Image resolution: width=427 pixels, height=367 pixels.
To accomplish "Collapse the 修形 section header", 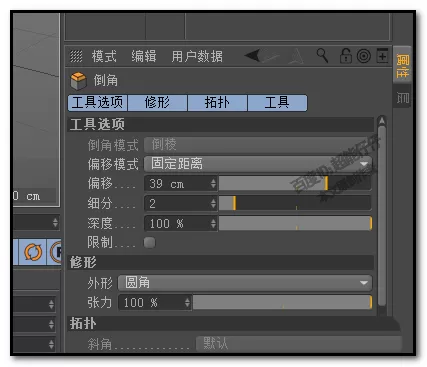I will 221,262.
